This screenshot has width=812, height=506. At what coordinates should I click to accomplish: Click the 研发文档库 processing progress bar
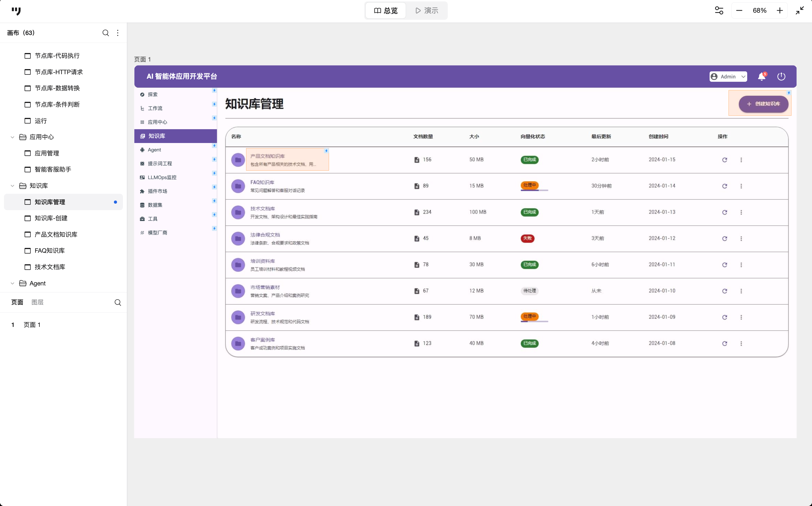click(x=534, y=322)
